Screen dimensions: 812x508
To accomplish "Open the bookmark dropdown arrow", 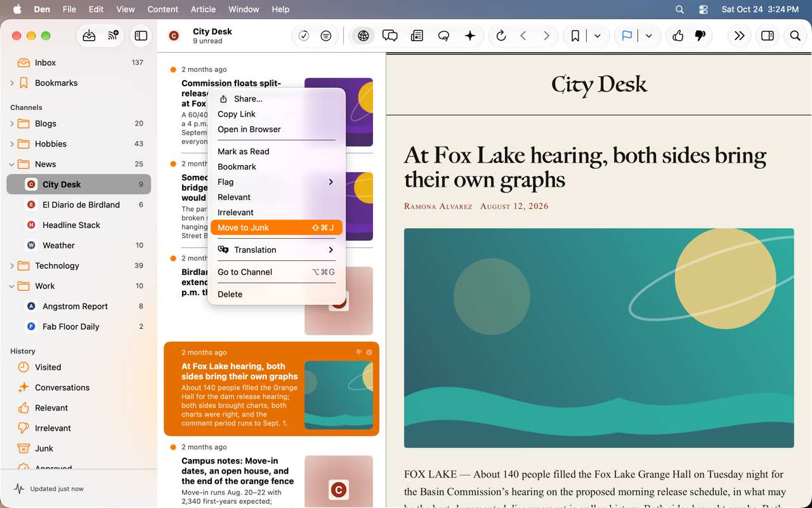I will click(598, 36).
